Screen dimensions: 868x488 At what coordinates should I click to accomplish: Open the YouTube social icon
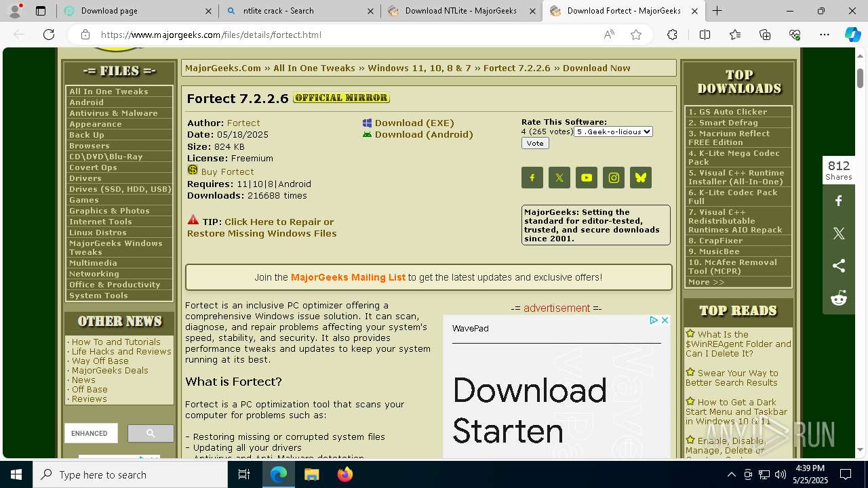click(x=587, y=178)
